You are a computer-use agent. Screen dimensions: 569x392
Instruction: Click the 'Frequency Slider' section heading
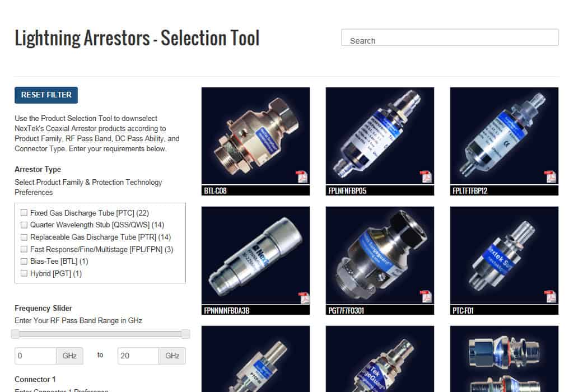[x=43, y=308]
